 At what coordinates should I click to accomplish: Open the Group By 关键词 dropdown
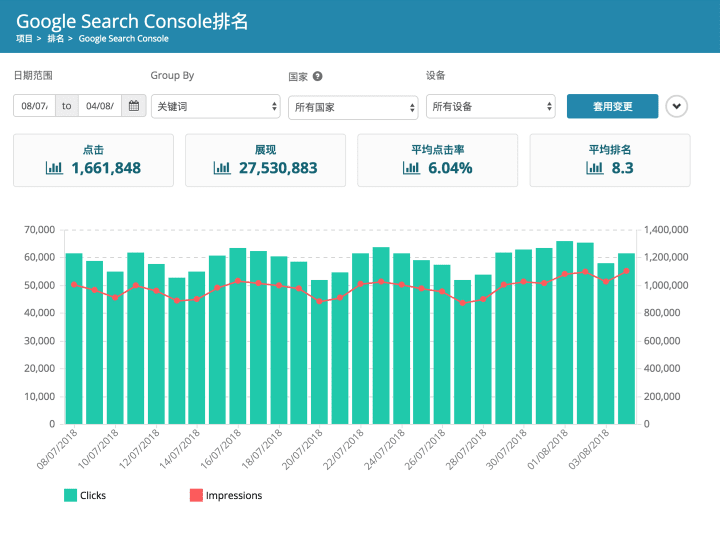(216, 106)
